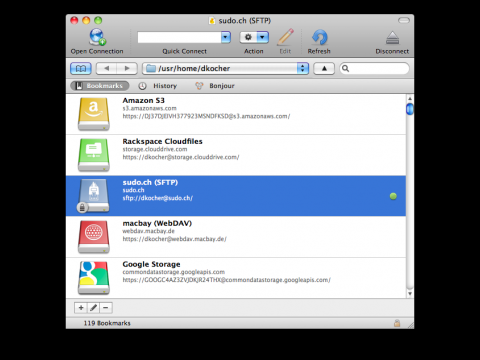Select the Rackspace Cloudfiles bookmark title

(x=162, y=141)
